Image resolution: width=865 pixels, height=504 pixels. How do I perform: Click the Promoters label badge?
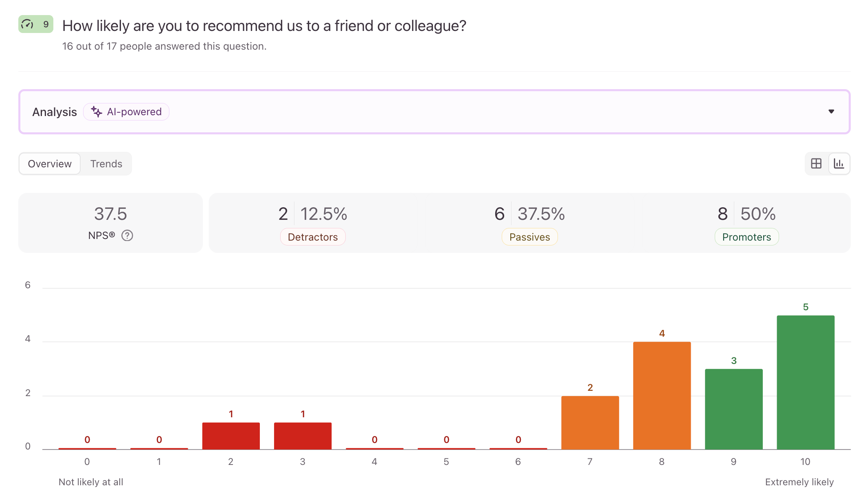click(746, 237)
